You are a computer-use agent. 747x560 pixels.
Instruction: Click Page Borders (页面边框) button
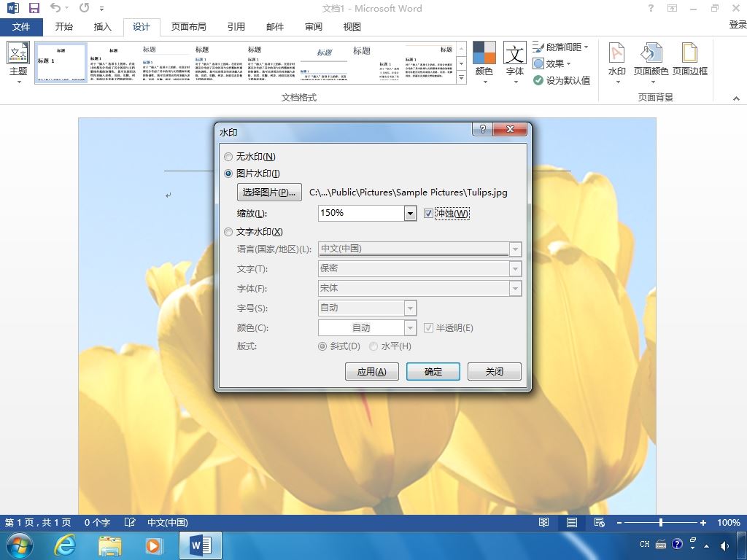point(690,60)
